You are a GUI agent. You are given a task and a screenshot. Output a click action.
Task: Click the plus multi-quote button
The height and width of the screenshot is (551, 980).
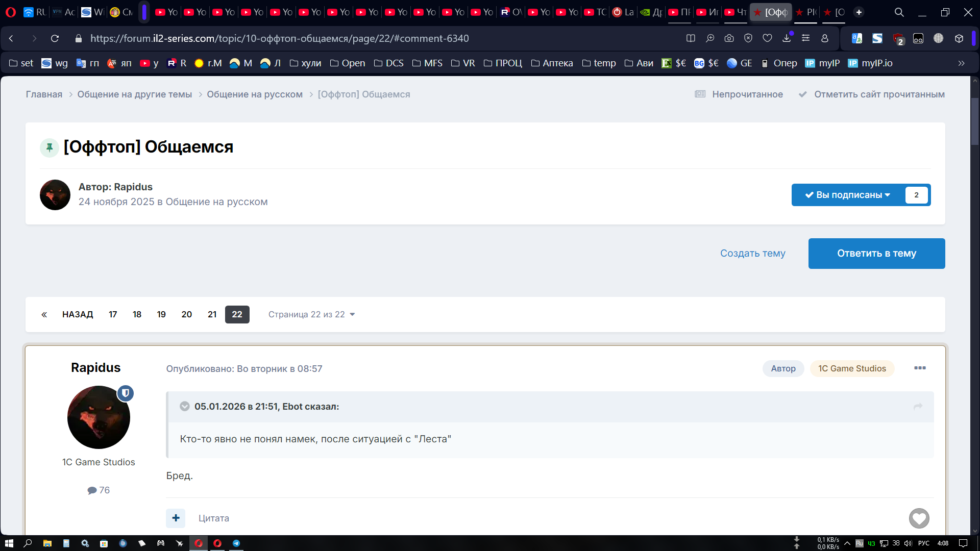pos(176,518)
